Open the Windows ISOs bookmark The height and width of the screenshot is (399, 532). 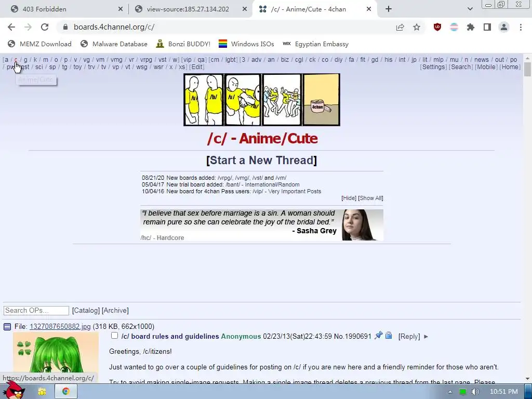246,44
